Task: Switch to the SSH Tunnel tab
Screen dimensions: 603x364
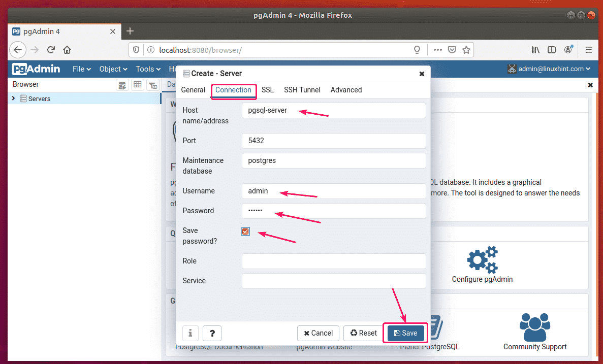Action: pos(302,90)
